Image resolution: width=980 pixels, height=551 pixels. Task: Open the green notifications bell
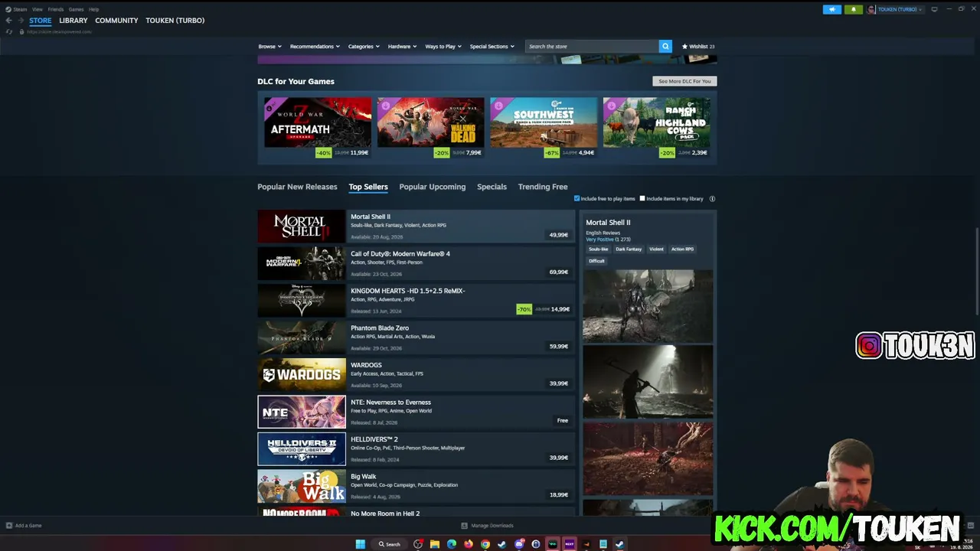pyautogui.click(x=854, y=9)
